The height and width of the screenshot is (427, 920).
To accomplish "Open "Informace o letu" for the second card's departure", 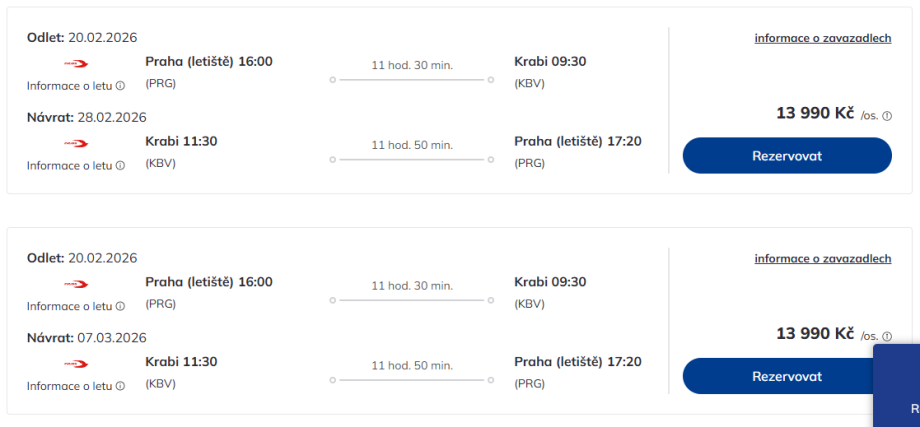I will 70,307.
